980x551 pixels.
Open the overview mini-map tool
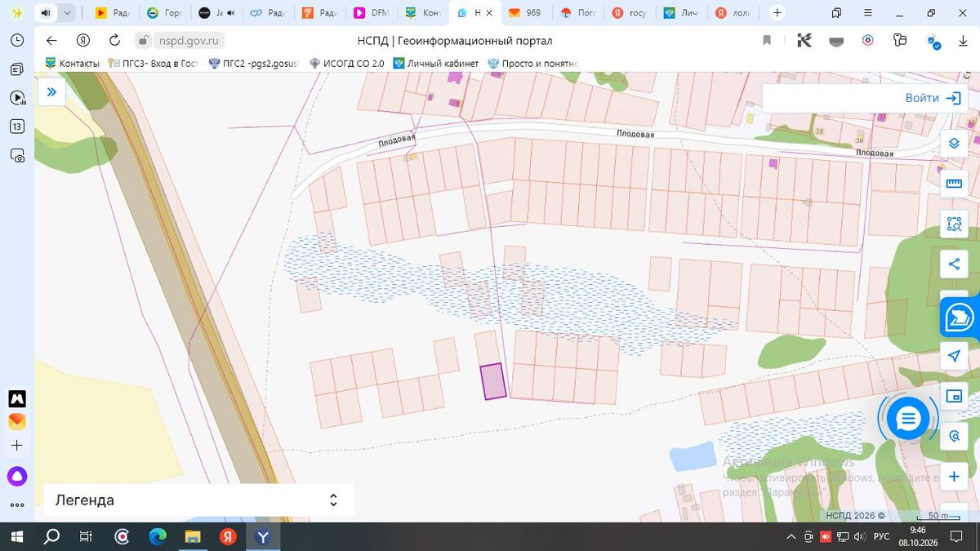click(954, 396)
